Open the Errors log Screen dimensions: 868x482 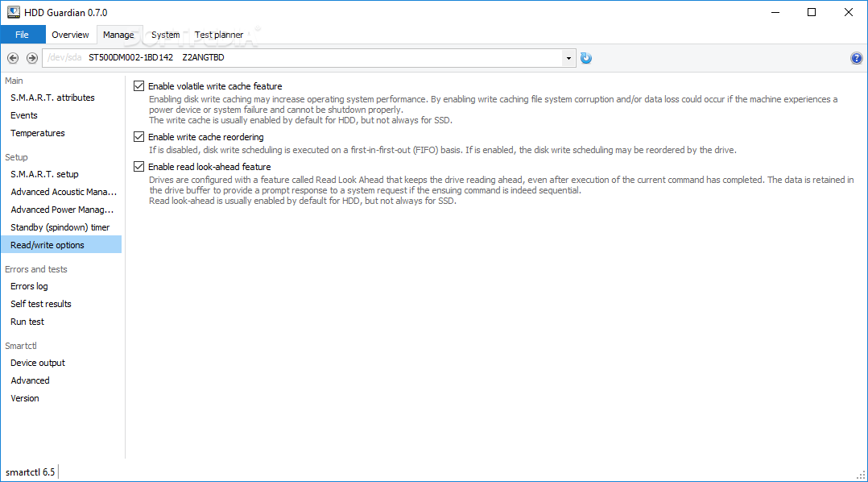point(29,286)
